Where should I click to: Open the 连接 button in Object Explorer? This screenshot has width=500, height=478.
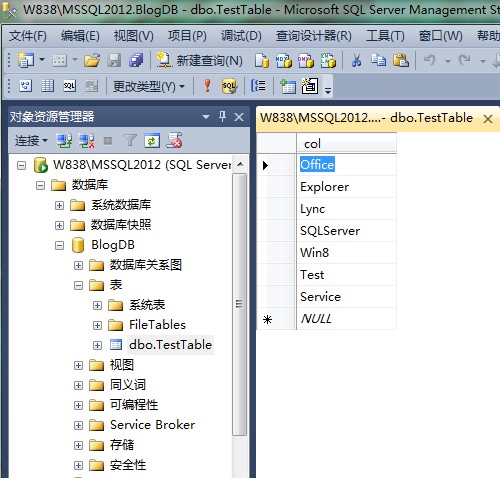[x=31, y=140]
